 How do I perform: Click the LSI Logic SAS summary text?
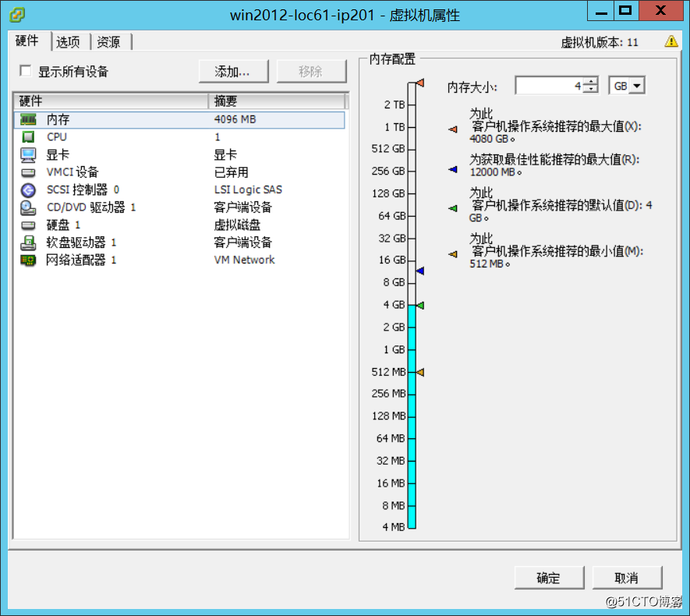[248, 189]
